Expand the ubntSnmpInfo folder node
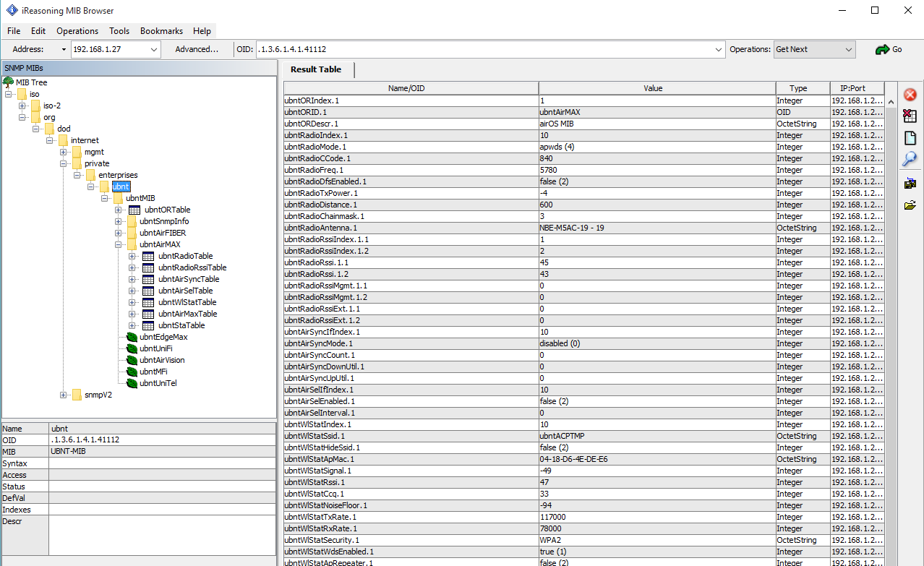The image size is (924, 566). click(x=119, y=221)
